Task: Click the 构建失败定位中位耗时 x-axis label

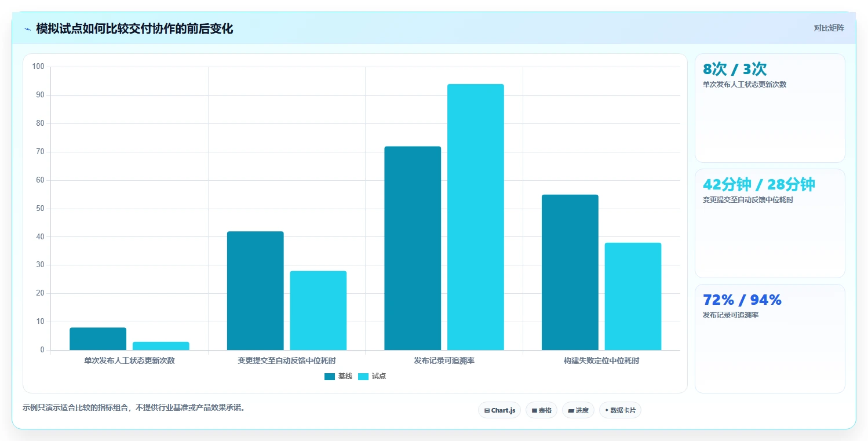Action: (x=601, y=360)
